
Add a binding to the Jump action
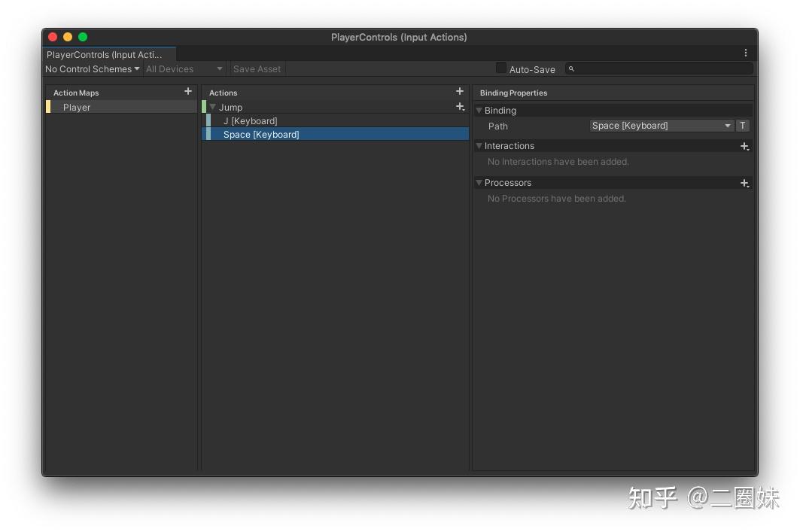tap(460, 107)
